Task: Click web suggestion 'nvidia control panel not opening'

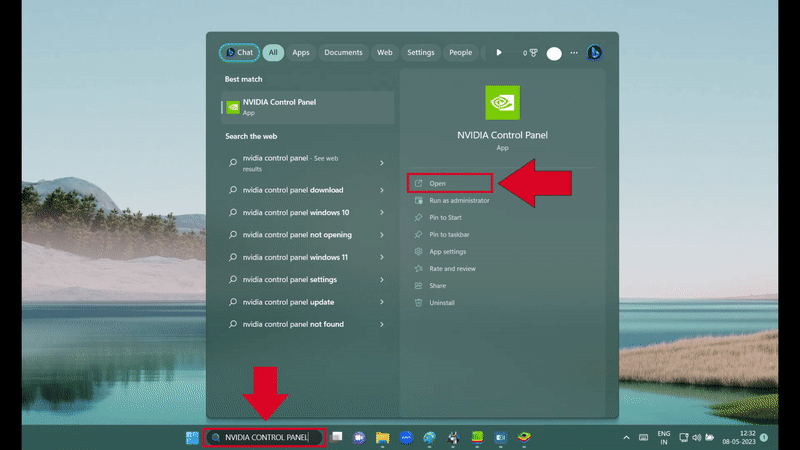Action: 297,235
